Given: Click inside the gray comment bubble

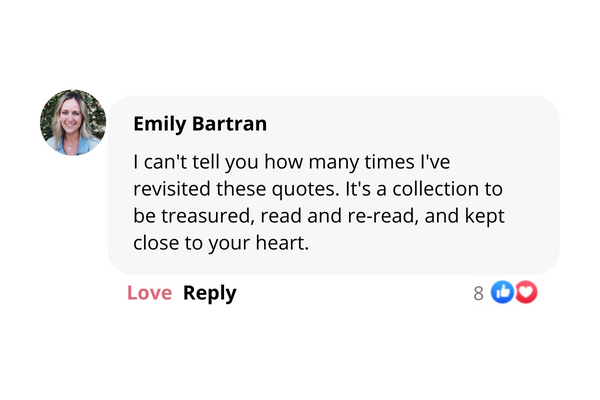Looking at the screenshot, I should (333, 185).
